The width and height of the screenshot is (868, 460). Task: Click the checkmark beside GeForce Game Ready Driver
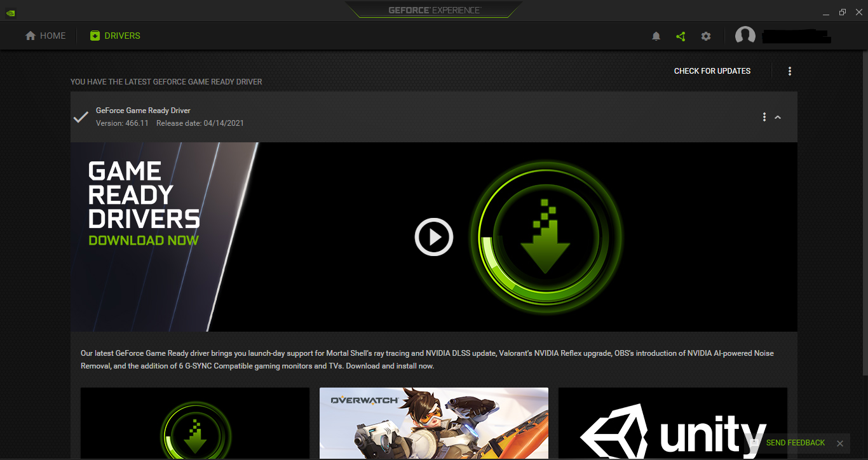[x=81, y=117]
